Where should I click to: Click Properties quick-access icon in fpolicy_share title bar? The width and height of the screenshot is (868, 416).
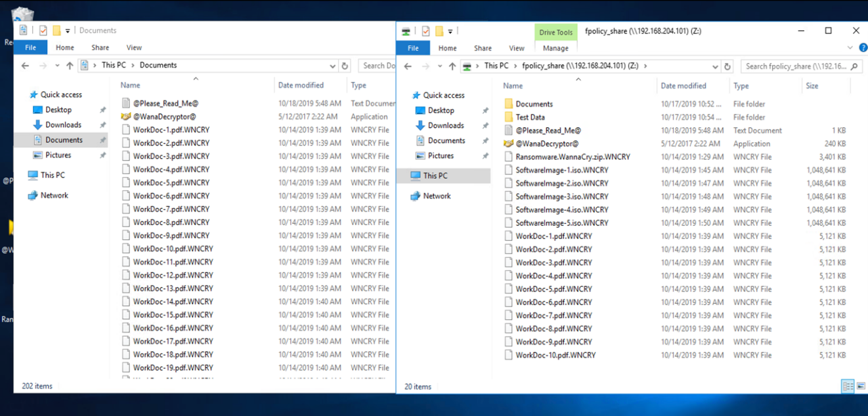pyautogui.click(x=425, y=31)
